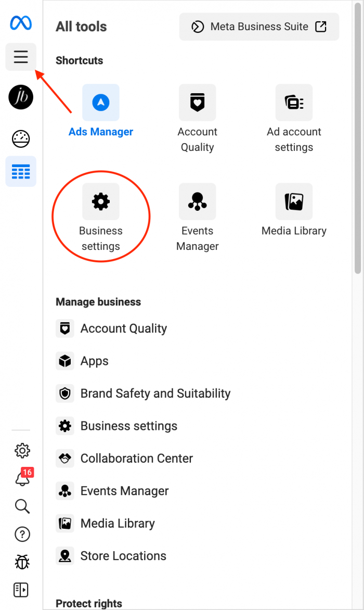The image size is (364, 610).
Task: Click the jb business account avatar
Action: pyautogui.click(x=21, y=97)
